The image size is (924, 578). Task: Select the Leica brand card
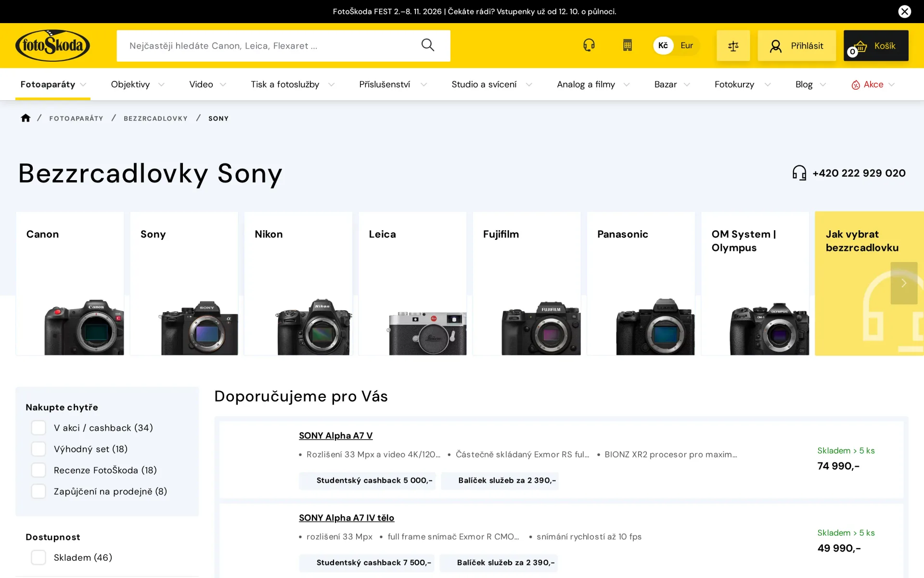[x=412, y=283]
